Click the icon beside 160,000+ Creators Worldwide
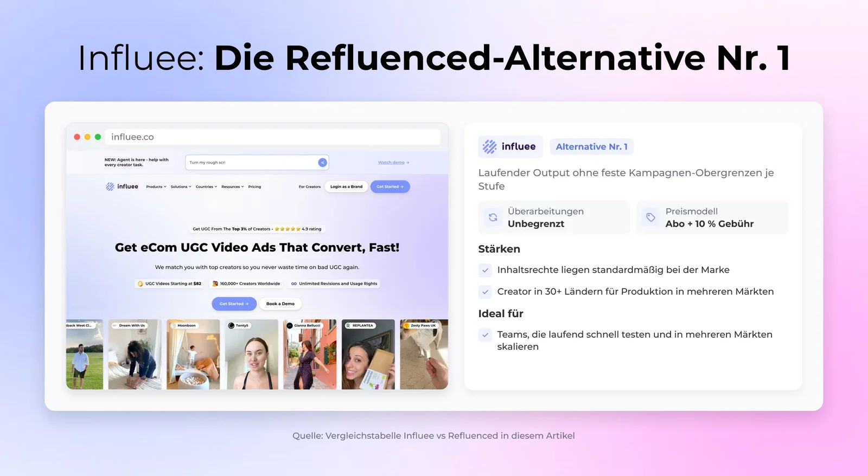The image size is (868, 476). 215,284
